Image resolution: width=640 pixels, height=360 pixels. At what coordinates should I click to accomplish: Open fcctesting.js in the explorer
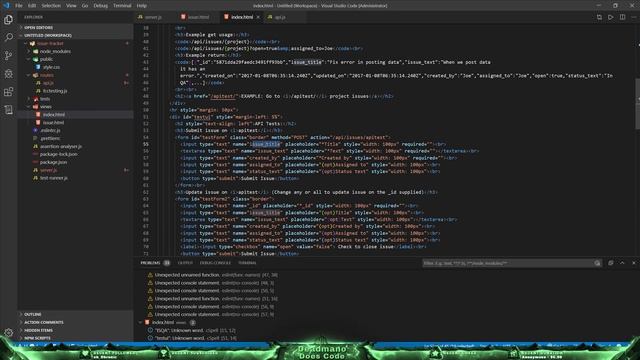[x=55, y=91]
